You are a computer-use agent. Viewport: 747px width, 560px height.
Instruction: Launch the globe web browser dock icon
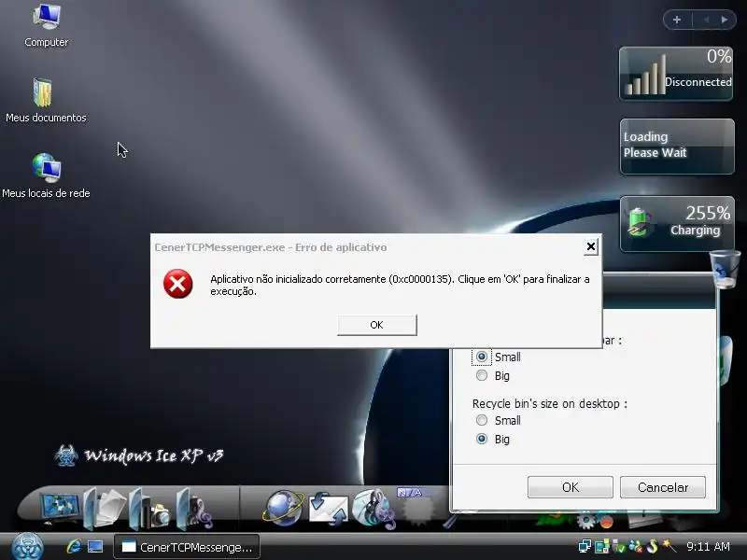coord(284,508)
